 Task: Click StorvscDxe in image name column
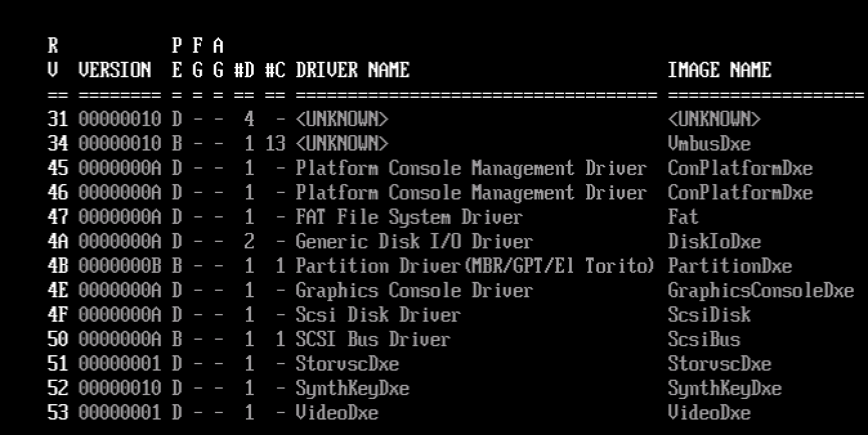coord(719,364)
